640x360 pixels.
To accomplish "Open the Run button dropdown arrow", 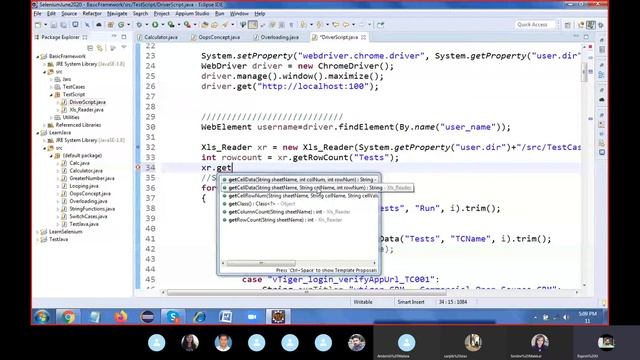I will [162, 25].
